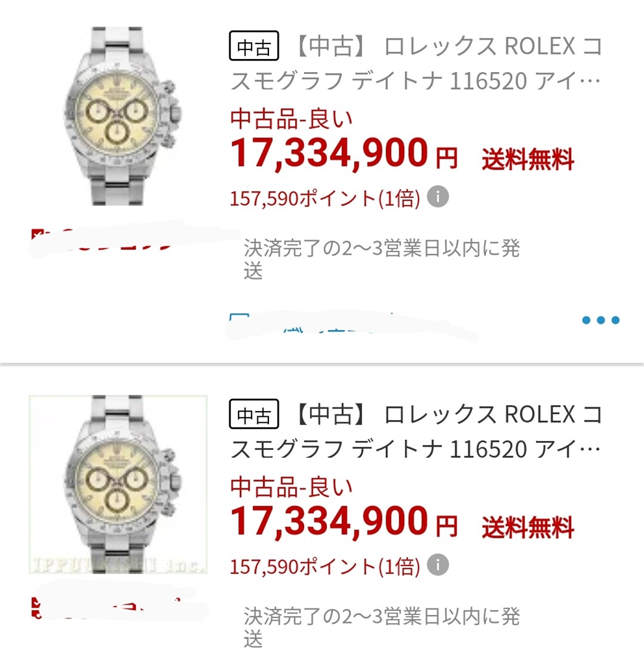
Task: Click the first listing's 17,334,900 円 price
Action: pyautogui.click(x=344, y=155)
